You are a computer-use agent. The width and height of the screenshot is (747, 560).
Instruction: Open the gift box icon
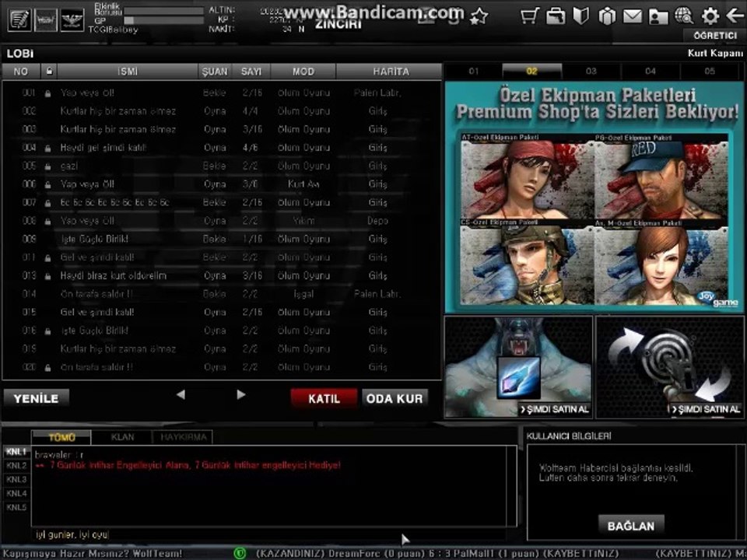point(606,16)
